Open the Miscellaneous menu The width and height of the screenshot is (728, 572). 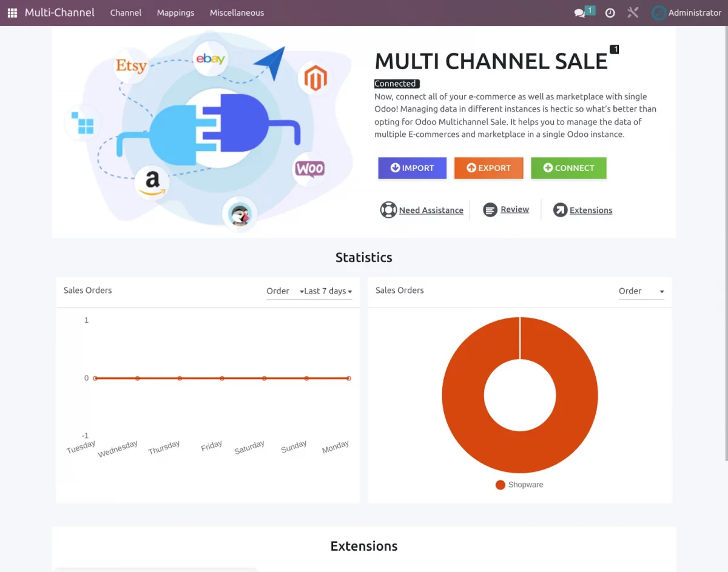pyautogui.click(x=237, y=13)
